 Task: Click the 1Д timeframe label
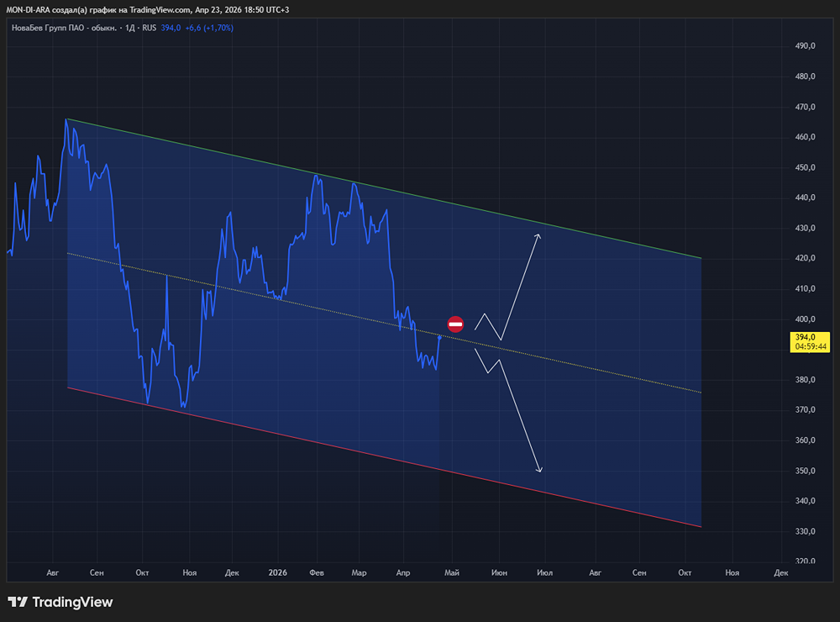(130, 28)
